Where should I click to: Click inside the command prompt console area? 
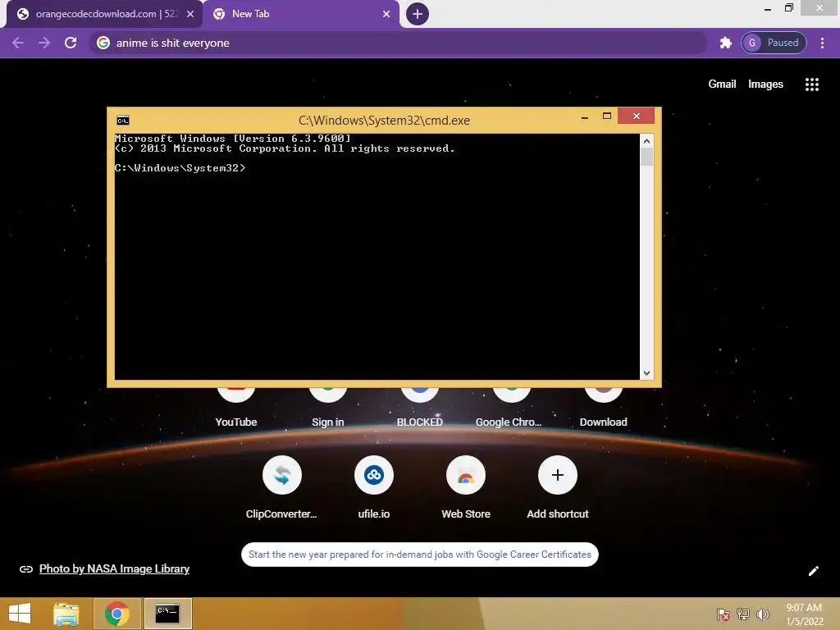(377, 256)
